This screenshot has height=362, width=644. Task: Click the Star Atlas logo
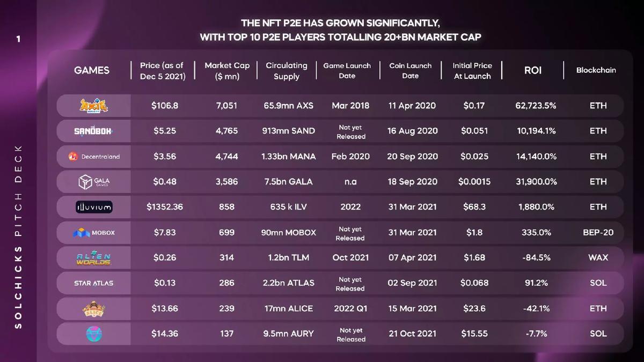click(94, 283)
